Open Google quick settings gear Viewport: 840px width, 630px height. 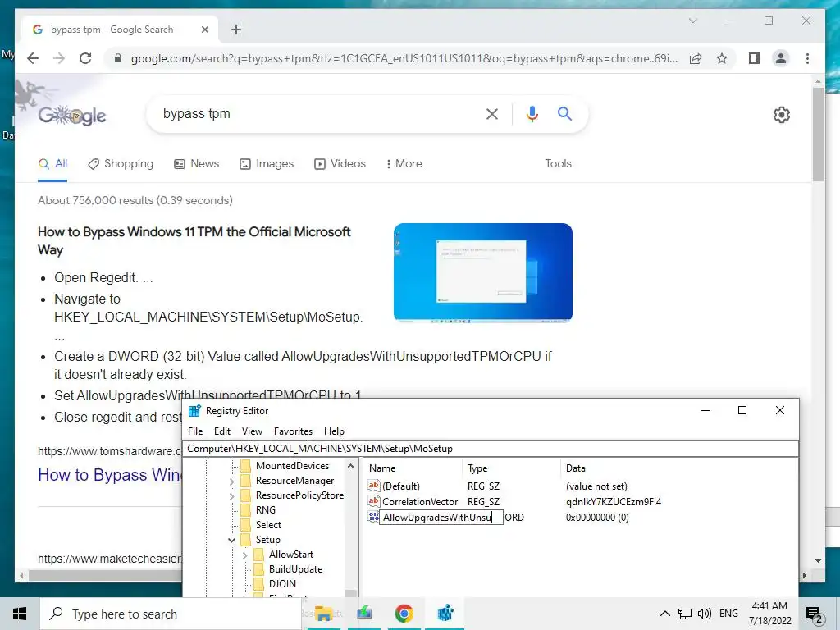(781, 115)
